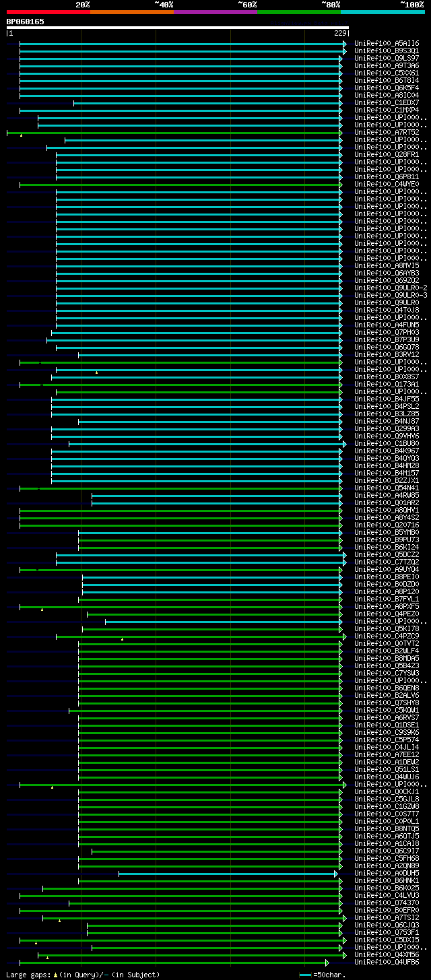Click the purple ~60% legend color segment
The height and width of the screenshot is (980, 431).
[x=215, y=12]
